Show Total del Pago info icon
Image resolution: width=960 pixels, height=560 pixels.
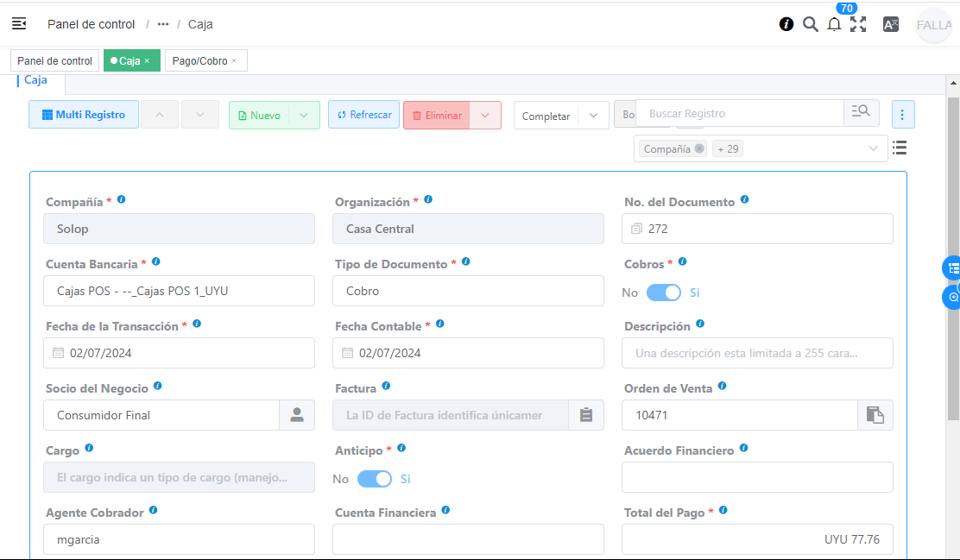click(723, 511)
